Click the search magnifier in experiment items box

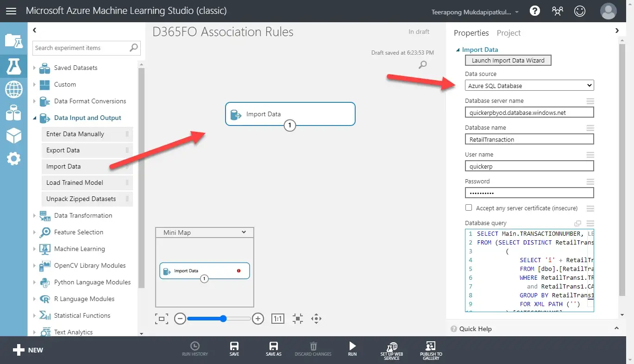point(134,47)
